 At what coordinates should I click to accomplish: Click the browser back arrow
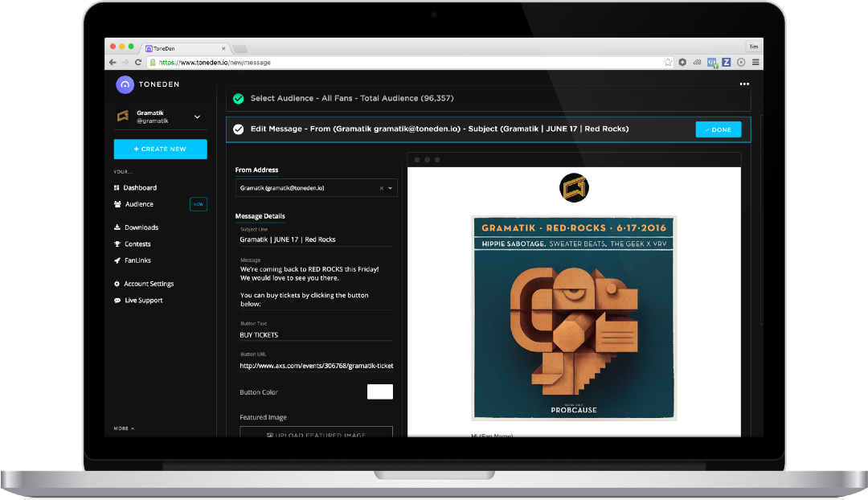pos(113,63)
